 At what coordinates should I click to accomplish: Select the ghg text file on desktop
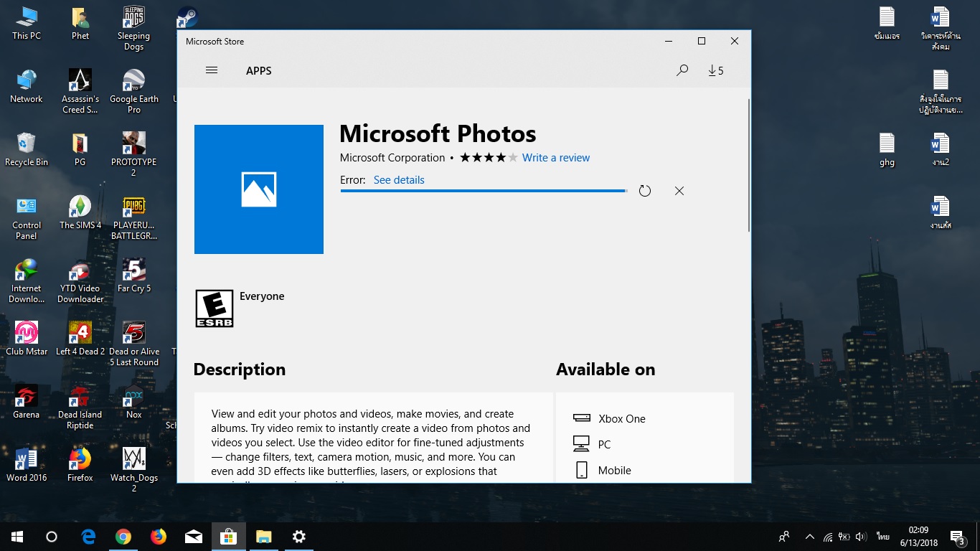click(x=887, y=149)
